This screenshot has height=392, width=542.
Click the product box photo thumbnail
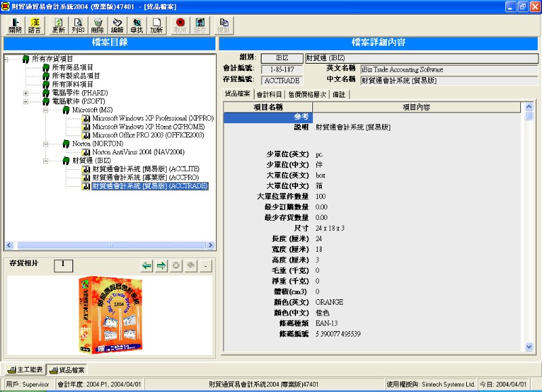(x=111, y=315)
